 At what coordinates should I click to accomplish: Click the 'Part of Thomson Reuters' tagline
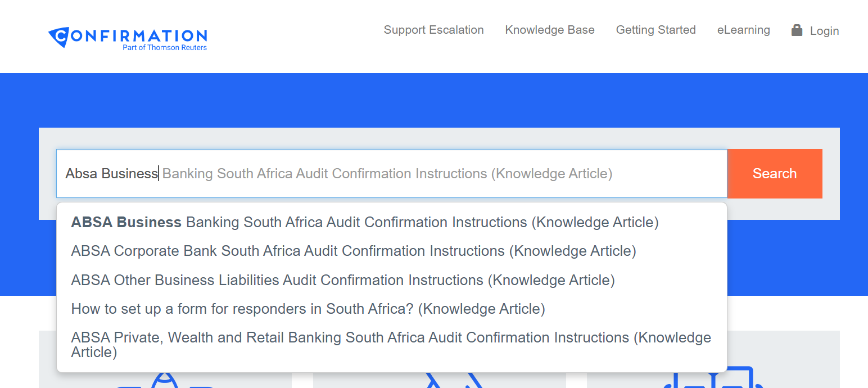[x=165, y=48]
